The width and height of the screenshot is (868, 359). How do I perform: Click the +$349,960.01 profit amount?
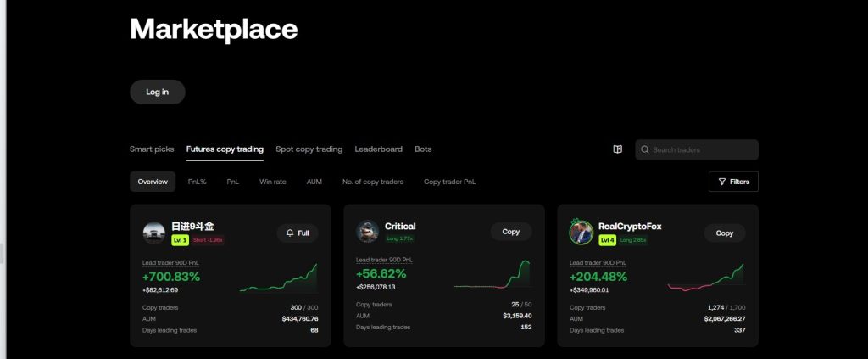(x=589, y=289)
